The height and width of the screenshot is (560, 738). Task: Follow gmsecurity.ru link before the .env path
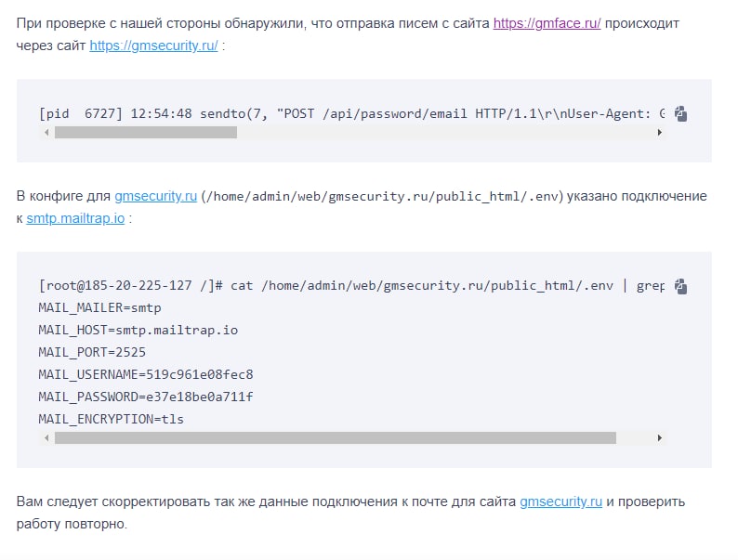(x=155, y=197)
